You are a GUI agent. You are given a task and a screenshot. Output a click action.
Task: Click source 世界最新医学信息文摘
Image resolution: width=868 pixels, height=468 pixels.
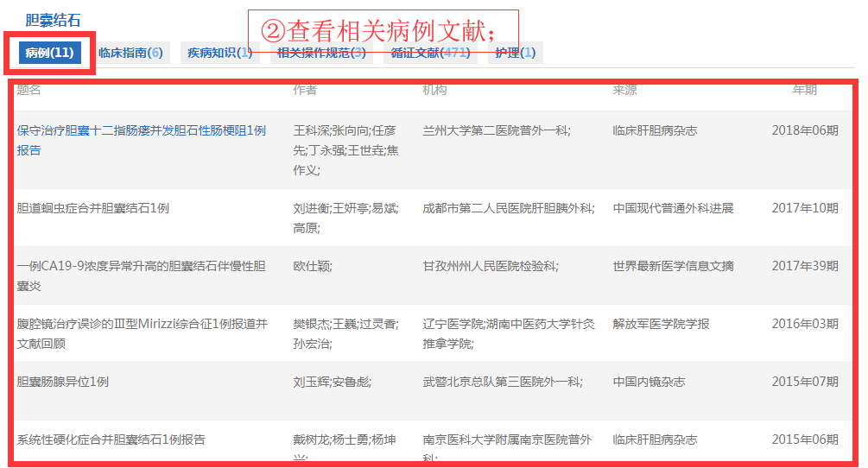pos(673,266)
